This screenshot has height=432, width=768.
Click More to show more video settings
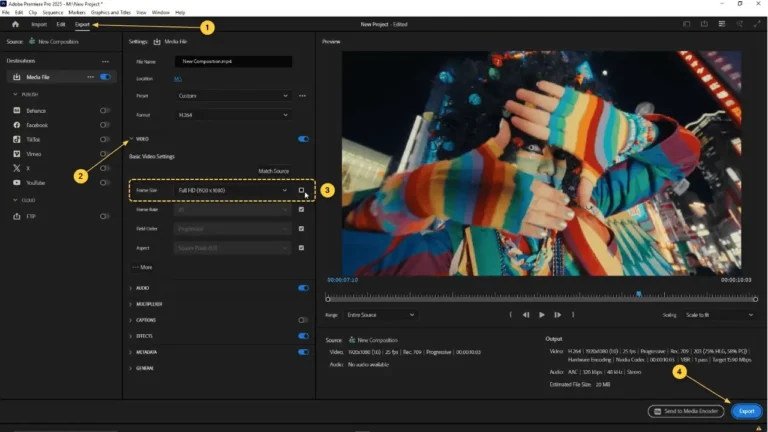click(143, 267)
